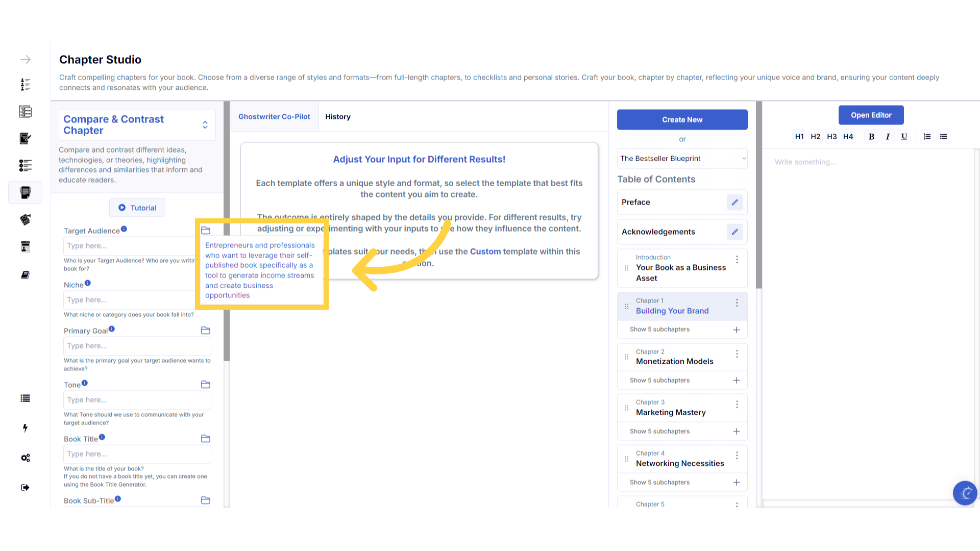The image size is (980, 551).
Task: Expand sidebar with the arrow icon
Action: (x=26, y=60)
